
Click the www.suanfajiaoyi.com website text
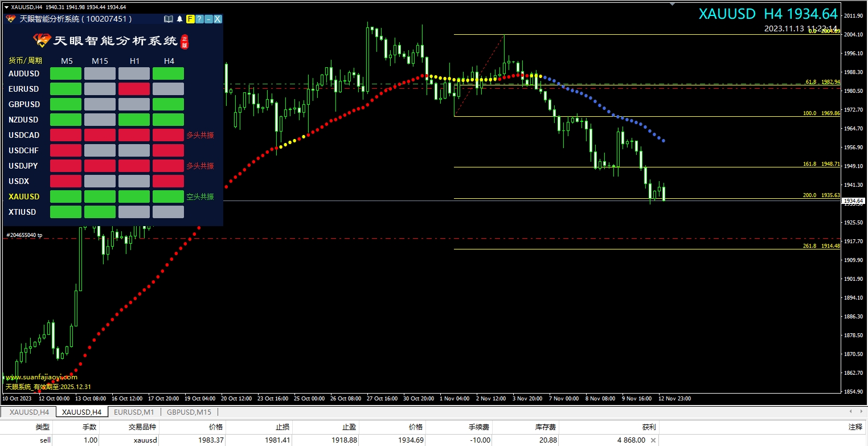point(41,377)
